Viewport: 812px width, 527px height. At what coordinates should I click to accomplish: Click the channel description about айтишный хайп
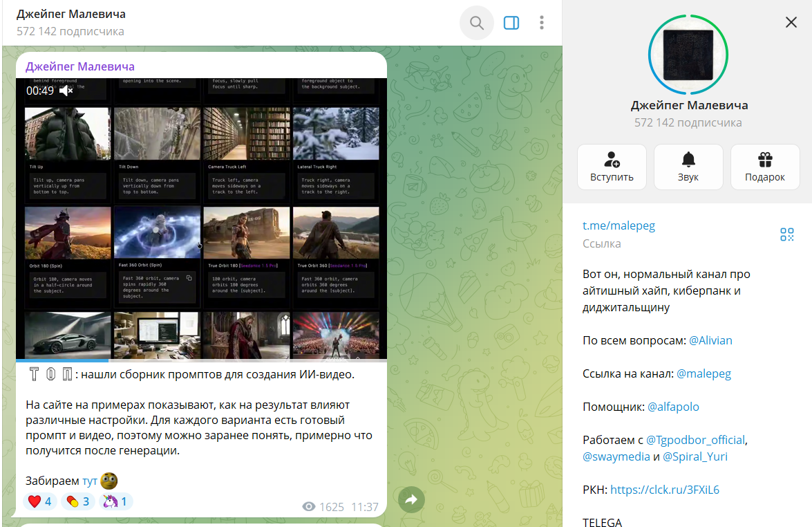point(666,290)
